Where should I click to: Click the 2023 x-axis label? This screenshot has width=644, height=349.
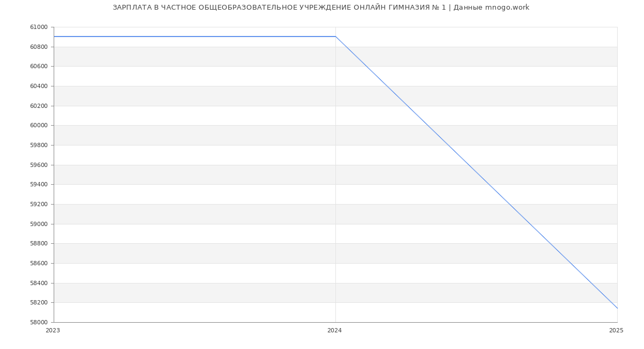click(x=53, y=331)
